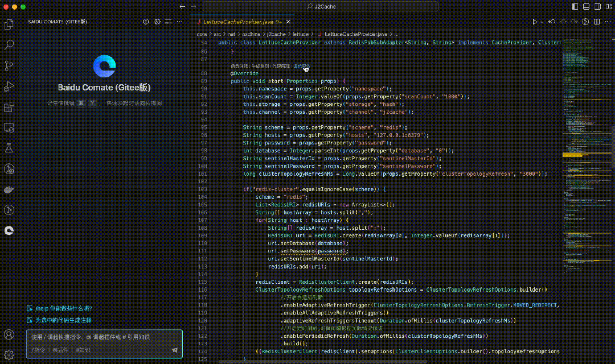Open the Docker whale view

(9, 189)
